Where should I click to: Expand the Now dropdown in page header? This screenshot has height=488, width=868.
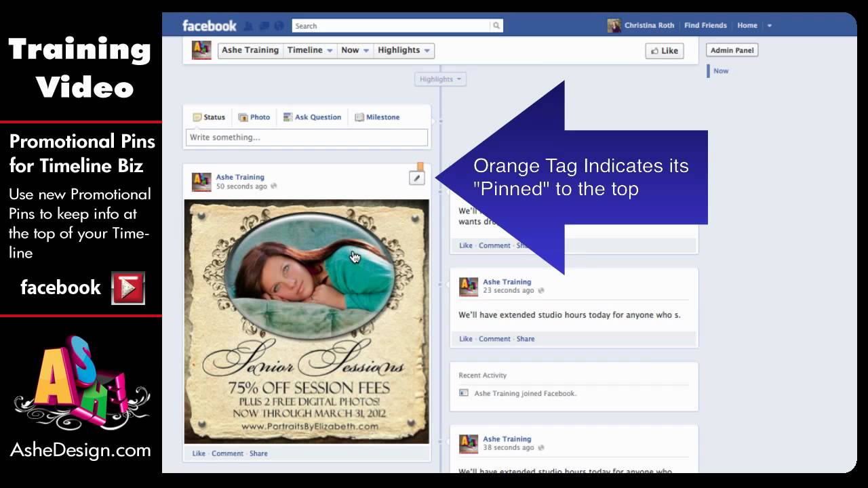pyautogui.click(x=355, y=50)
